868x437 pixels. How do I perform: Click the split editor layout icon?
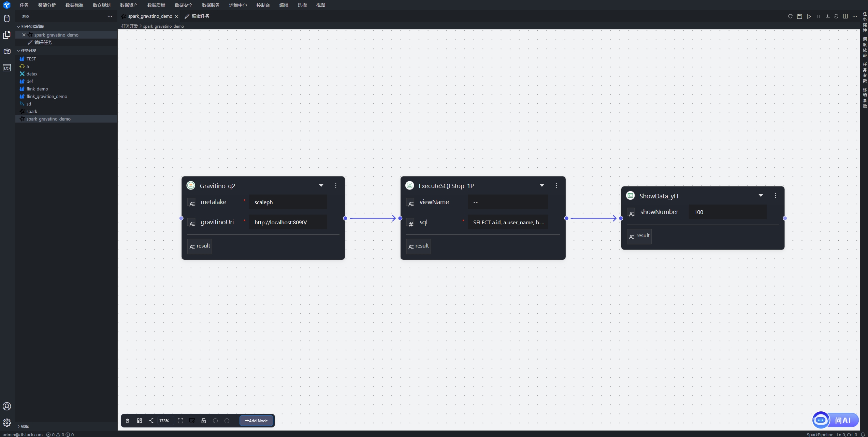coord(845,16)
